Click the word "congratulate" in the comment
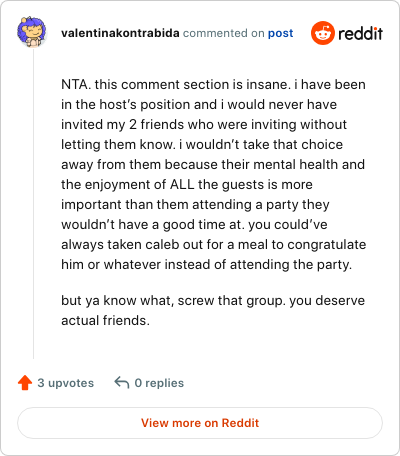400x456 pixels. tap(327, 245)
